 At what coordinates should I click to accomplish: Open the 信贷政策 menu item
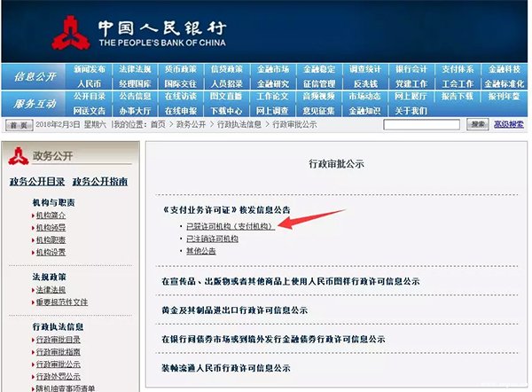pos(227,69)
